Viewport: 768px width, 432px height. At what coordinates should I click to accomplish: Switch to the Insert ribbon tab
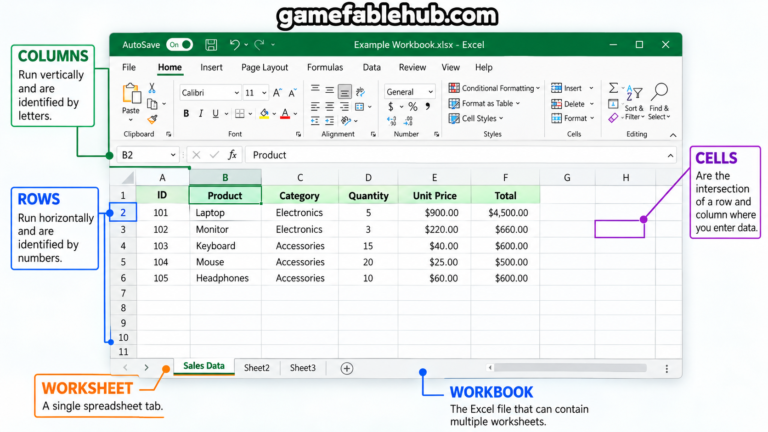[211, 68]
